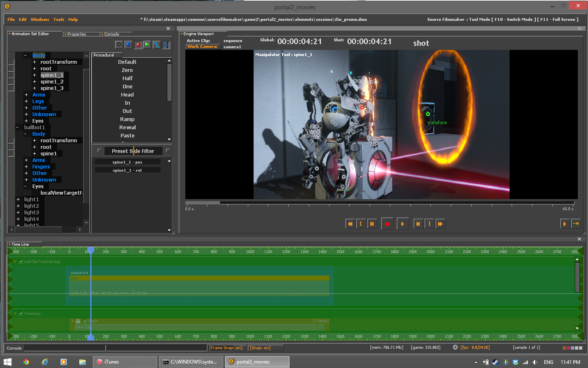Switch to the Properties tab

pos(77,34)
